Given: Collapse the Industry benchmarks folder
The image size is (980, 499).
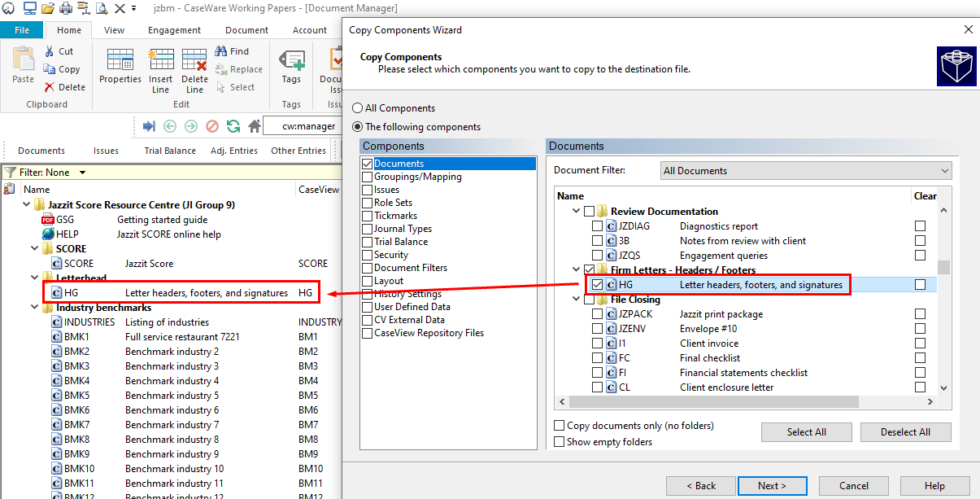Looking at the screenshot, I should [x=33, y=308].
